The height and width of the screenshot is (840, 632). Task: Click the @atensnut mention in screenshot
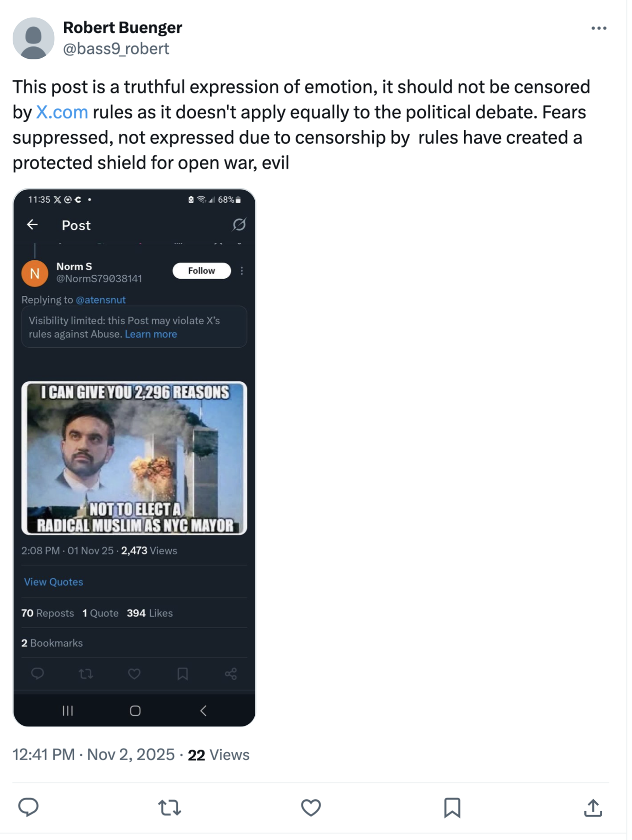click(x=101, y=300)
